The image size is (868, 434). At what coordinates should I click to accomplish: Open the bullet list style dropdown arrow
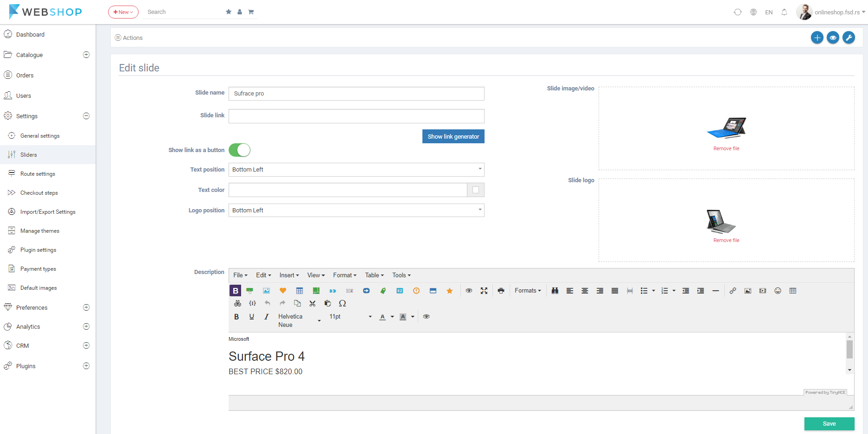pos(653,291)
